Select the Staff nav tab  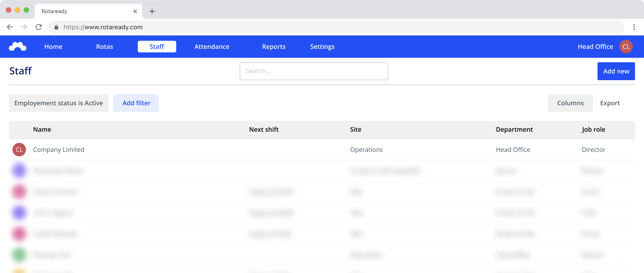click(x=157, y=47)
